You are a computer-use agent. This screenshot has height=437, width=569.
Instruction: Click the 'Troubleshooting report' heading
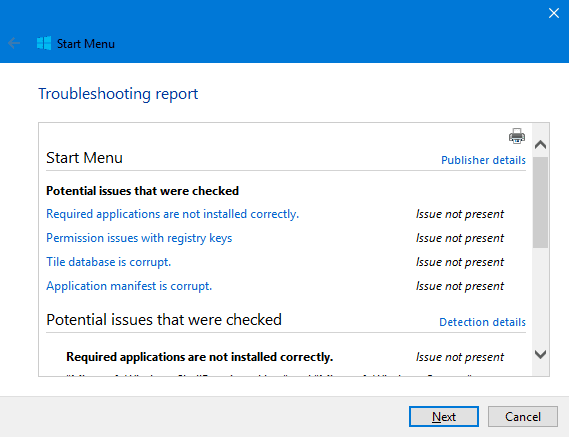(x=118, y=94)
